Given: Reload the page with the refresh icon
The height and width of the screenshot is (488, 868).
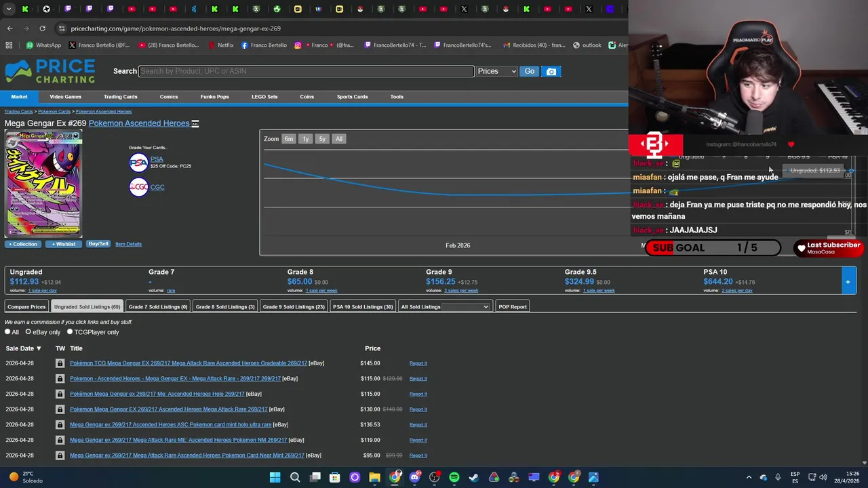Looking at the screenshot, I should tap(42, 28).
